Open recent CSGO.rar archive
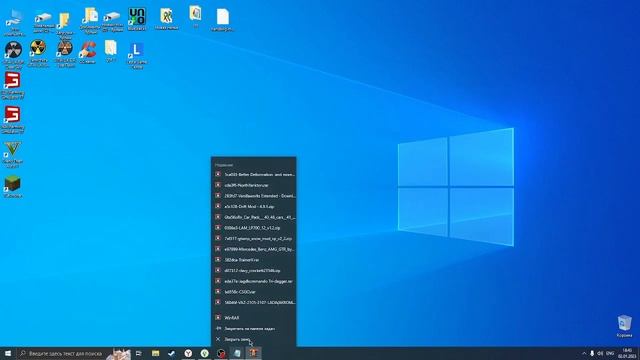This screenshot has height=360, width=640. coord(254,292)
